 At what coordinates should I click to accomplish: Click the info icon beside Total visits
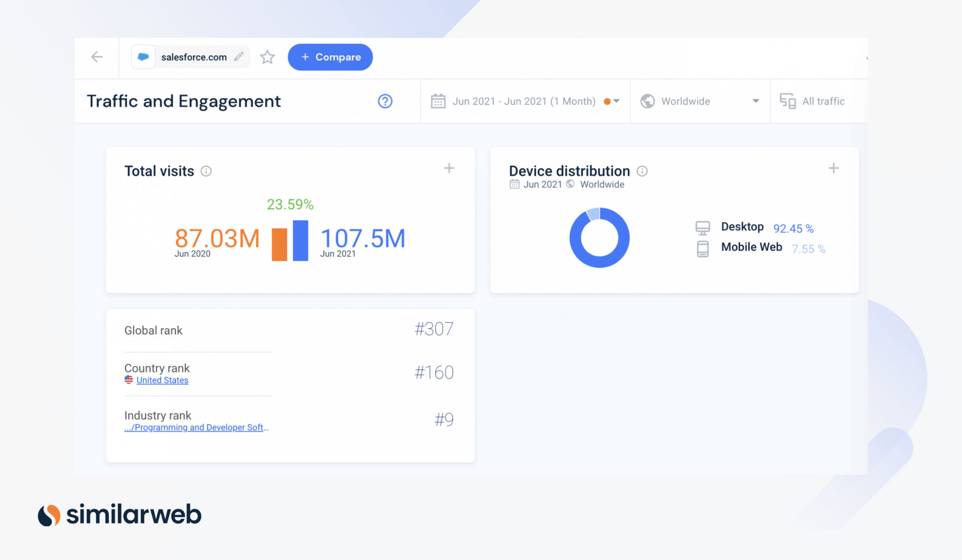(x=206, y=172)
